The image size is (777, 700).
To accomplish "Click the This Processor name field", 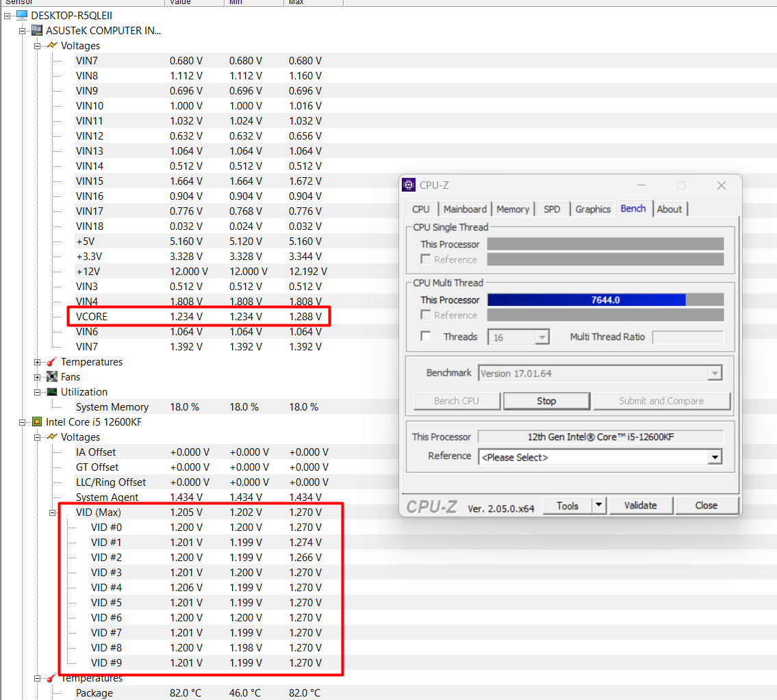I will pyautogui.click(x=600, y=437).
